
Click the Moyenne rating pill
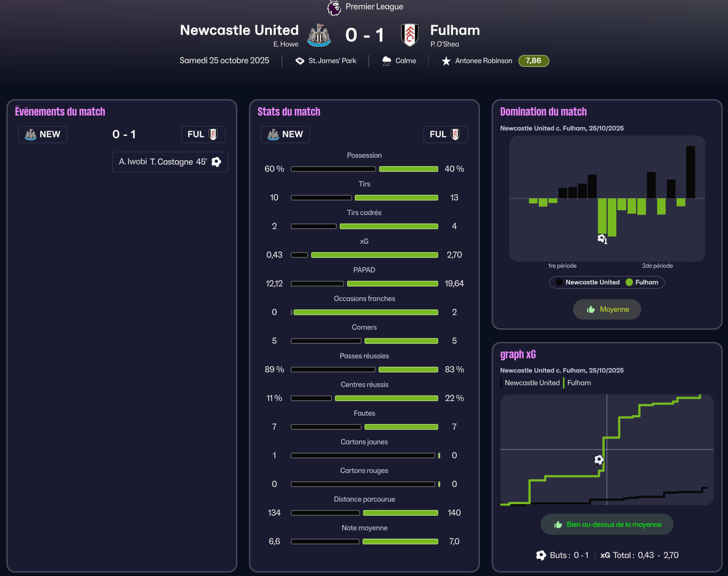[x=607, y=309]
